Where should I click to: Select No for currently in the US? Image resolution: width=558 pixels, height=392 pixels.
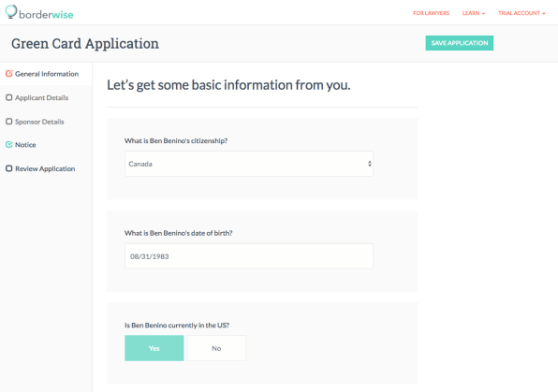coord(216,348)
